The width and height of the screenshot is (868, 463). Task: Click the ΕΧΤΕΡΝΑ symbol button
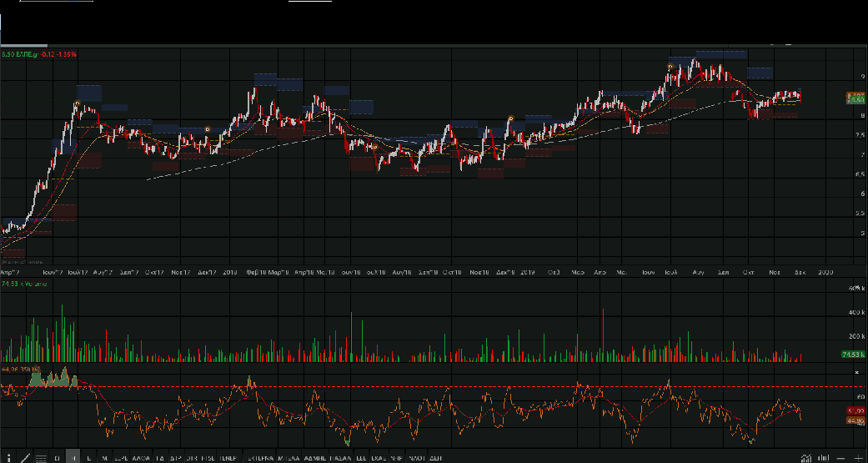[x=259, y=458]
